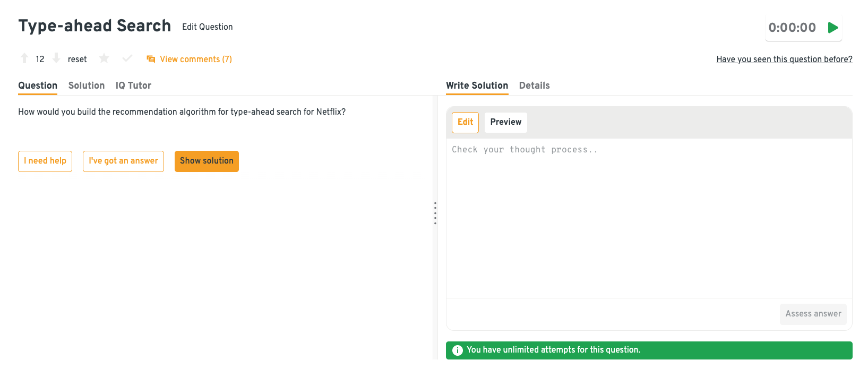Click the info icon in the green banner
The width and height of the screenshot is (868, 377).
(457, 350)
